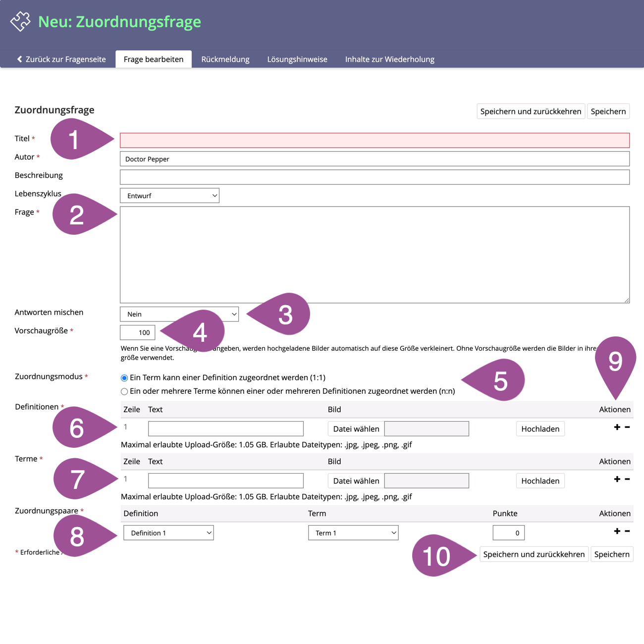Image resolution: width=644 pixels, height=644 pixels.
Task: Select the 1:1 Zuordnungsmodus radio option
Action: [124, 378]
